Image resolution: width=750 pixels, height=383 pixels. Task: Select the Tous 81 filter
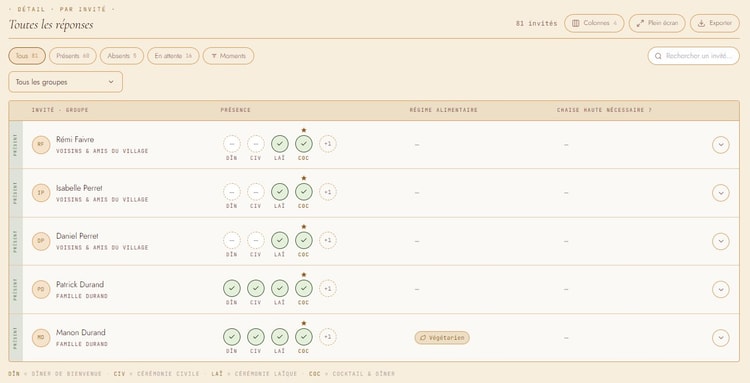tap(27, 56)
